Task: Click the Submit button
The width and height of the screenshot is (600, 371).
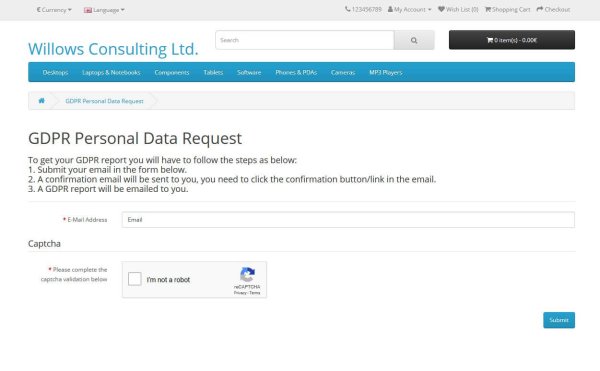Action: (x=559, y=320)
